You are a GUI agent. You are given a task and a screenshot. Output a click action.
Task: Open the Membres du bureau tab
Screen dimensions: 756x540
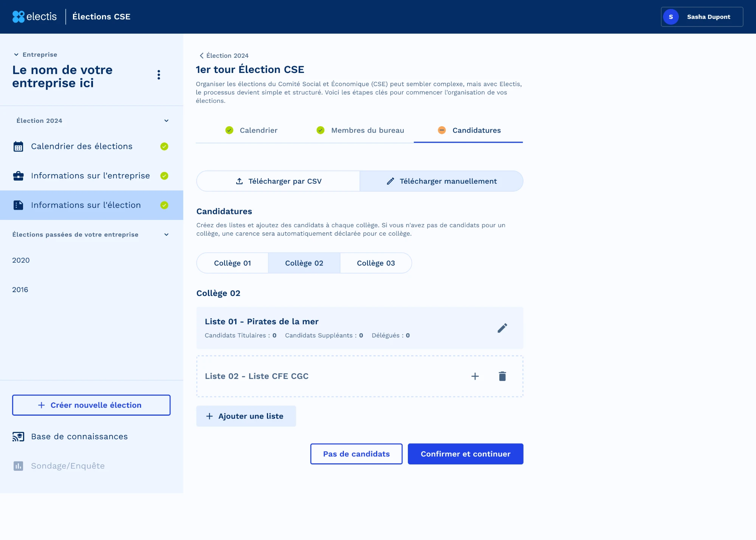click(360, 130)
